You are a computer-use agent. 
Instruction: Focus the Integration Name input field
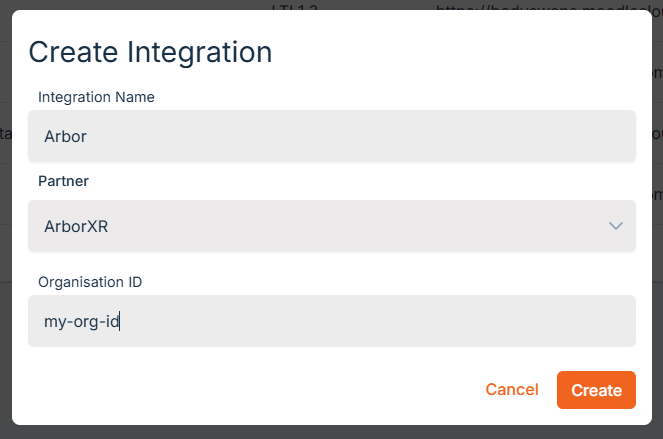pos(331,136)
